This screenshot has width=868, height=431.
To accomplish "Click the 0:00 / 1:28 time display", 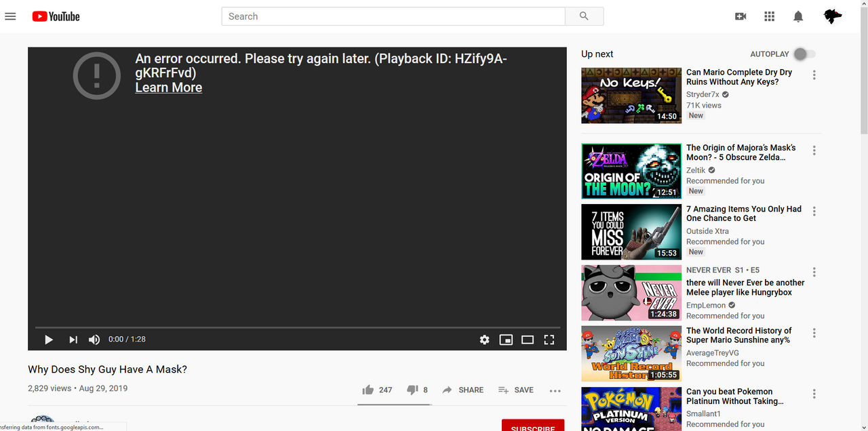I will point(127,340).
